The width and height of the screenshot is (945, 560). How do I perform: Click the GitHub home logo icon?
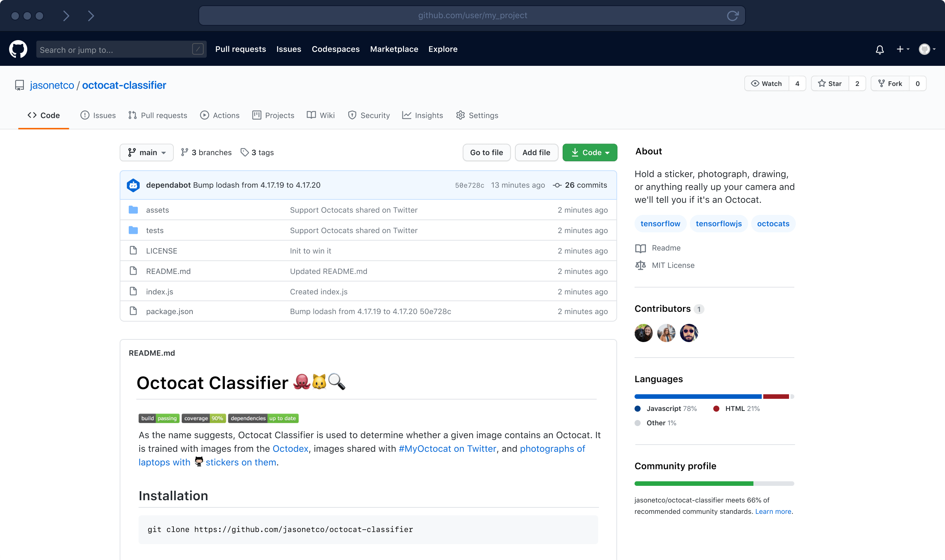pos(18,49)
